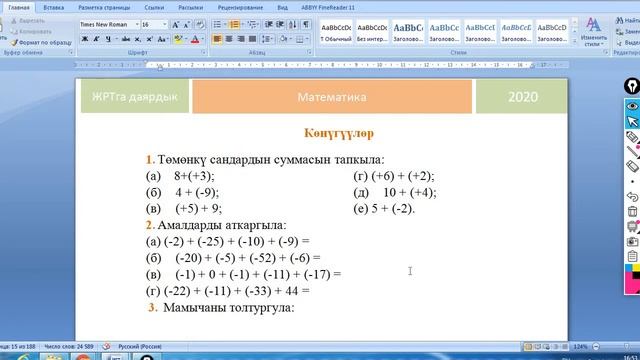Image resolution: width=640 pixels, height=360 pixels.
Task: Apply the Обычный style
Action: [x=336, y=31]
